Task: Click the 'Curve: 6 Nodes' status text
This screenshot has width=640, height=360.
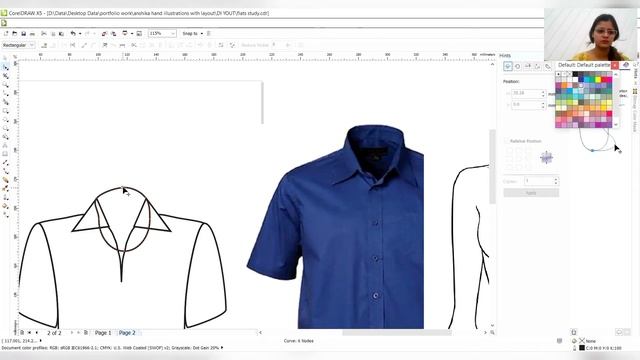Action: pyautogui.click(x=298, y=341)
